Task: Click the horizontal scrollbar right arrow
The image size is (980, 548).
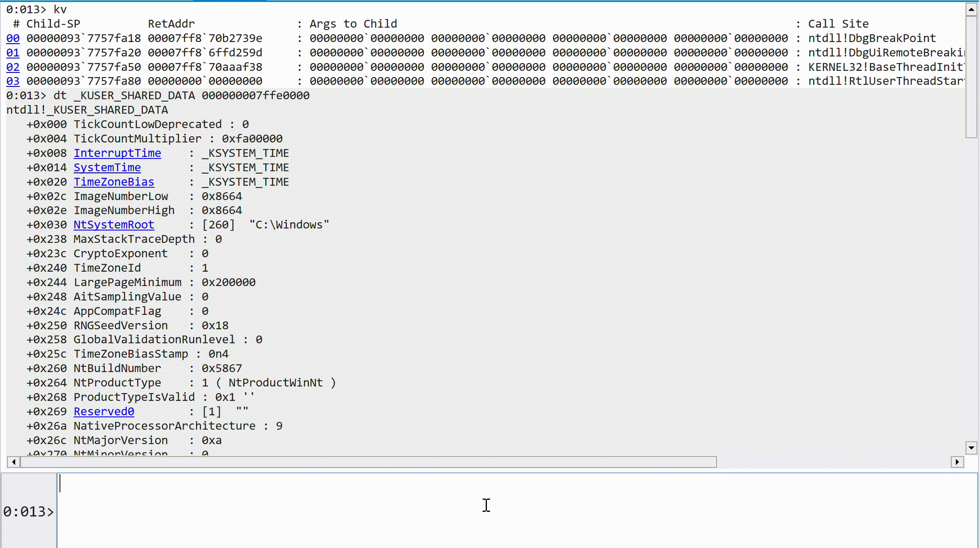Action: coord(957,462)
